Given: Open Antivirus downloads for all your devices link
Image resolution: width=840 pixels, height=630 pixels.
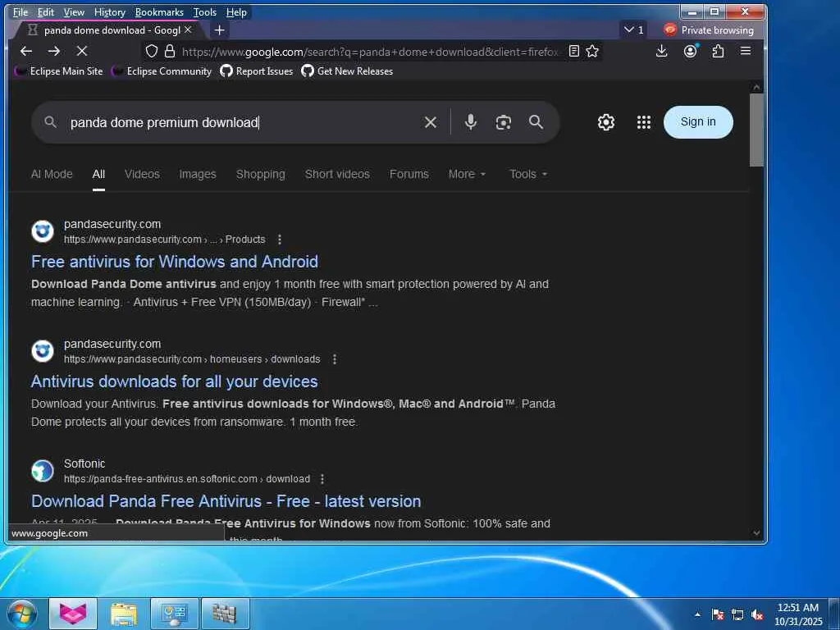Looking at the screenshot, I should click(x=174, y=381).
